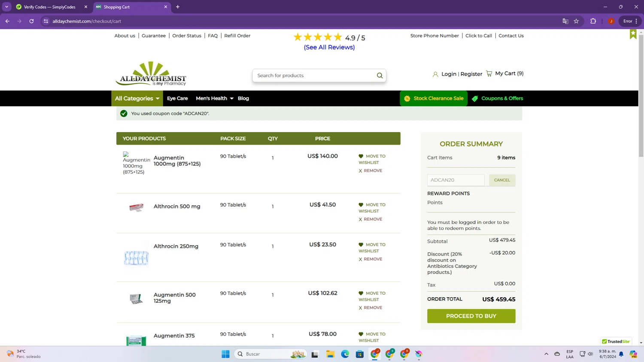Click the Althrocin 500 mg product thumbnail

point(136,208)
